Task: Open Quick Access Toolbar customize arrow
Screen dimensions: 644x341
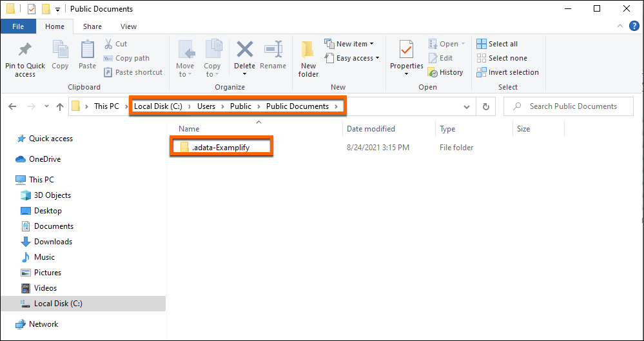Action: pos(57,9)
